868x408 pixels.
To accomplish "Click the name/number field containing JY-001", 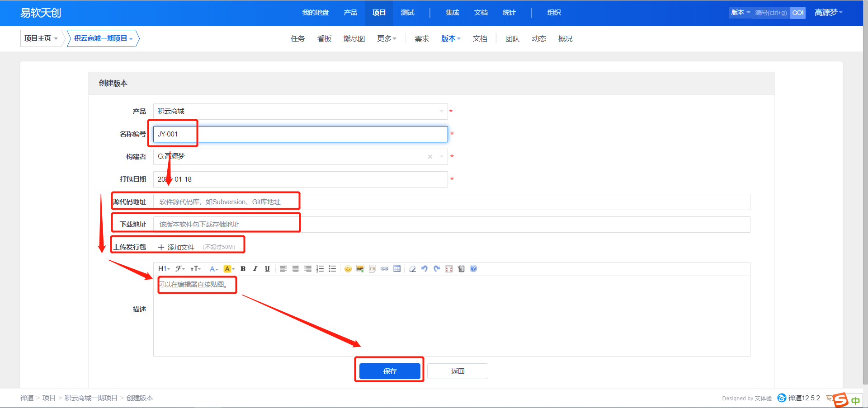I will tap(300, 134).
